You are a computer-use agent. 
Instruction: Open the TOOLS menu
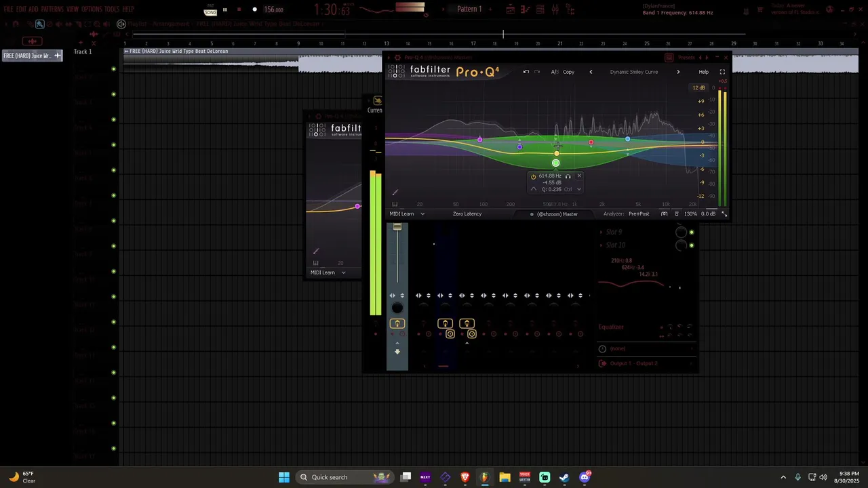pyautogui.click(x=111, y=9)
